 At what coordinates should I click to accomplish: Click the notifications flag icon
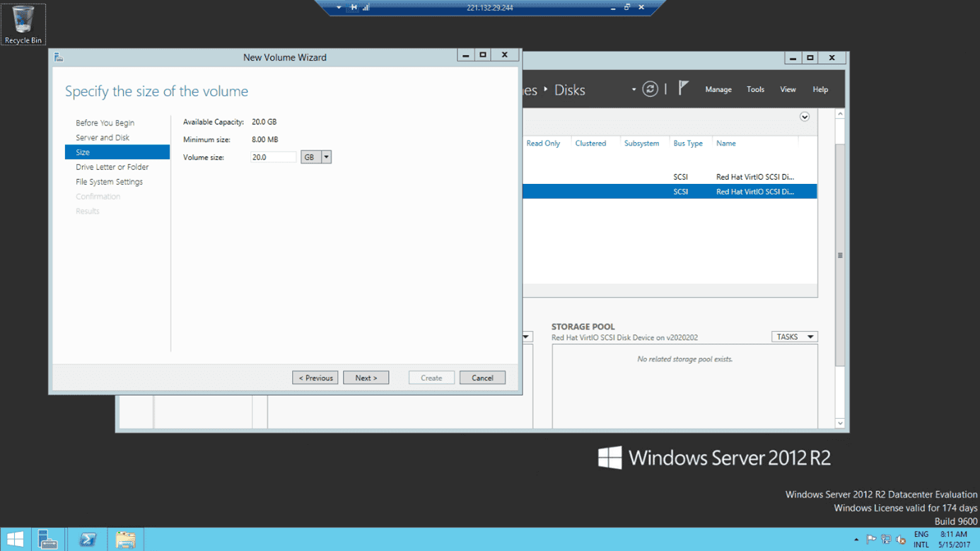683,88
